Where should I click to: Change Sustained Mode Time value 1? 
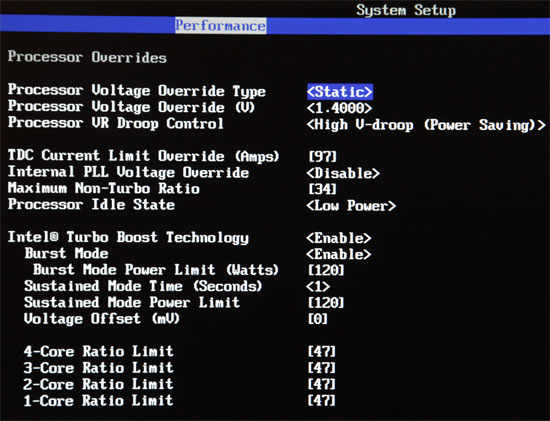(318, 287)
